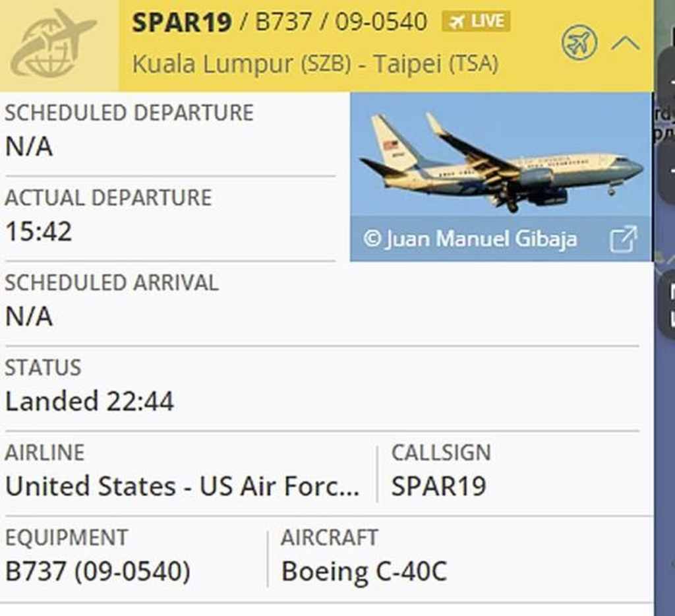Open the C-40C aircraft photo

[501, 162]
